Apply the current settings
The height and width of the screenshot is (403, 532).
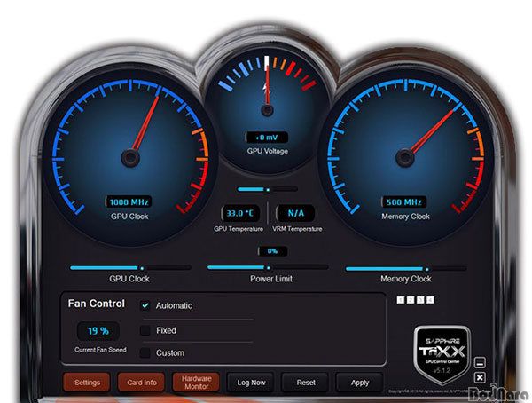point(360,383)
